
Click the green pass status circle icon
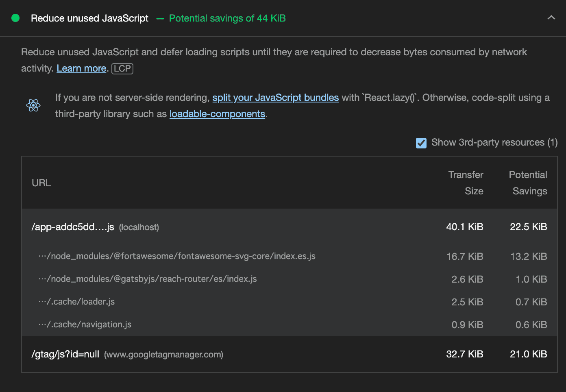point(15,18)
